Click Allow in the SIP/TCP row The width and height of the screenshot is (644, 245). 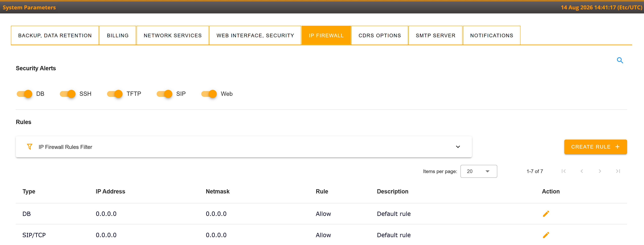coord(323,235)
